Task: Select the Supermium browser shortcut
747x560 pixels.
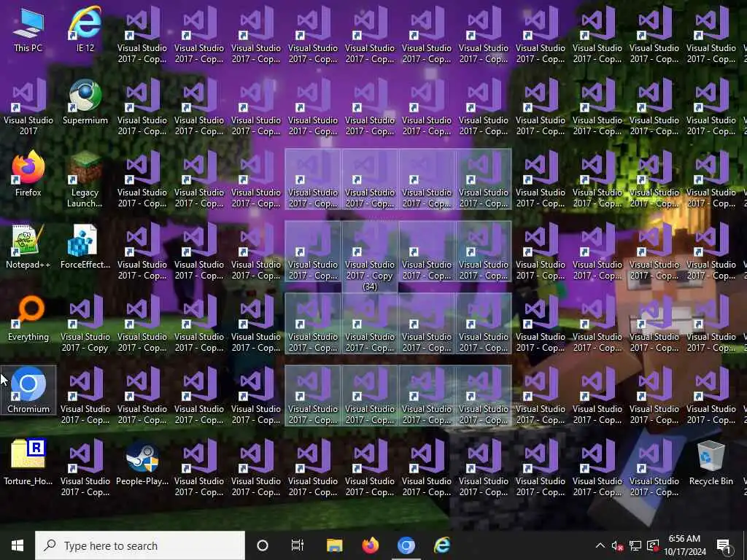Action: coord(85,102)
